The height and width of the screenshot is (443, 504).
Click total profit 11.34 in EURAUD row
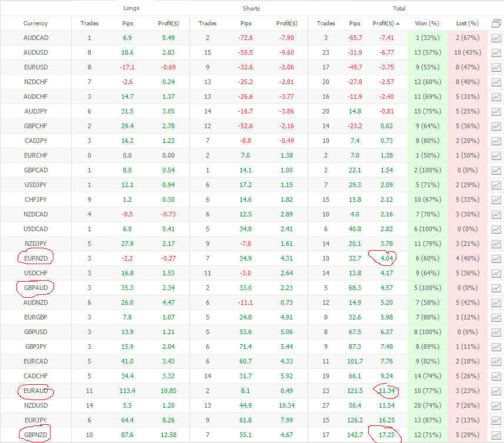coord(386,391)
